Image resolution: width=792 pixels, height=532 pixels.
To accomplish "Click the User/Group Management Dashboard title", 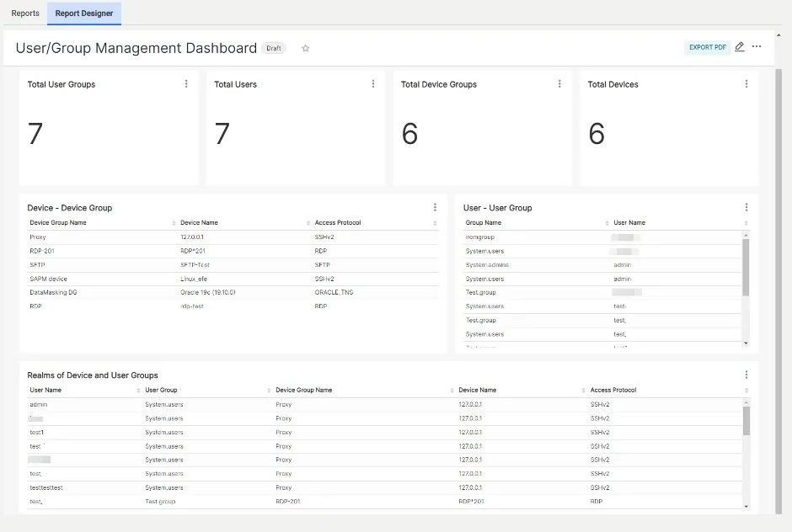I will pos(136,48).
